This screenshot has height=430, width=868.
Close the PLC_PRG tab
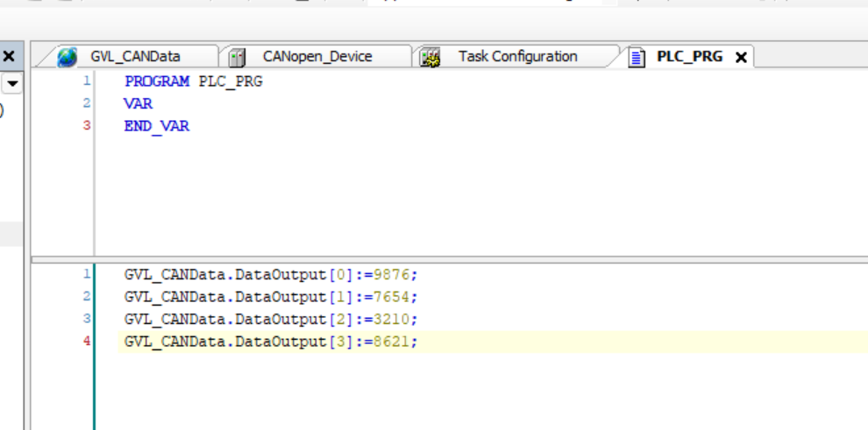click(741, 57)
